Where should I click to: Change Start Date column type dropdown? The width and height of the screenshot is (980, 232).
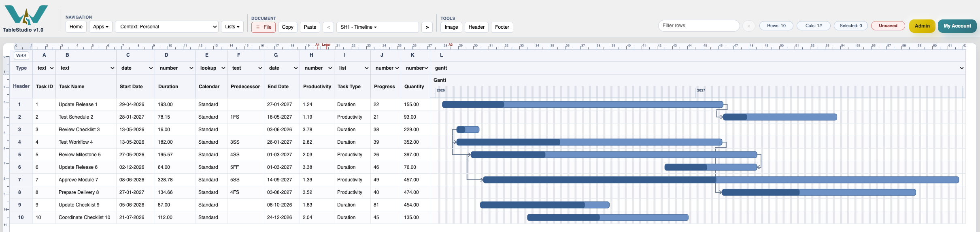coord(136,68)
